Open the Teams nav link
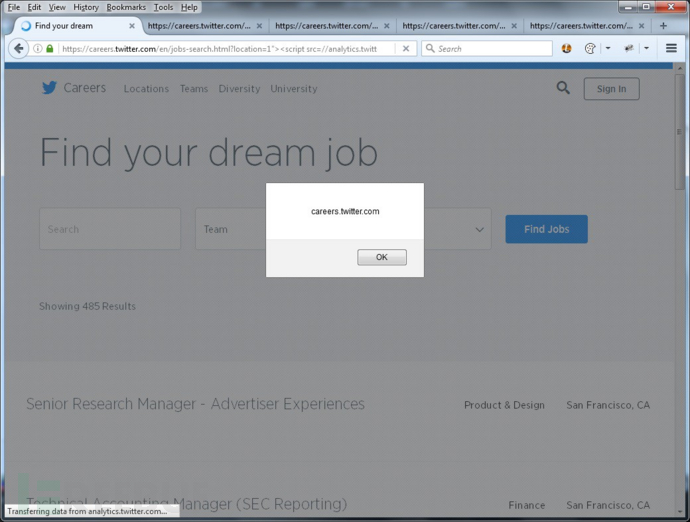The width and height of the screenshot is (690, 522). pyautogui.click(x=194, y=88)
